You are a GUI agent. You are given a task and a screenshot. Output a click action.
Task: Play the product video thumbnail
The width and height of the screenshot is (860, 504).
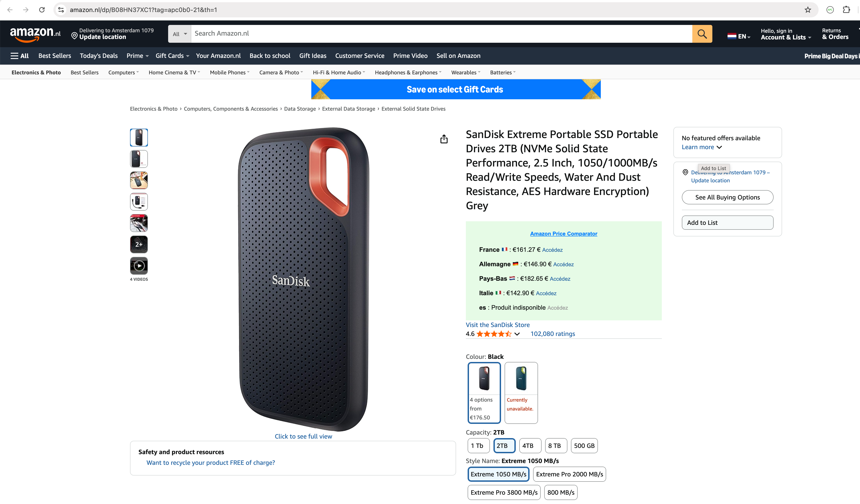coord(139,266)
